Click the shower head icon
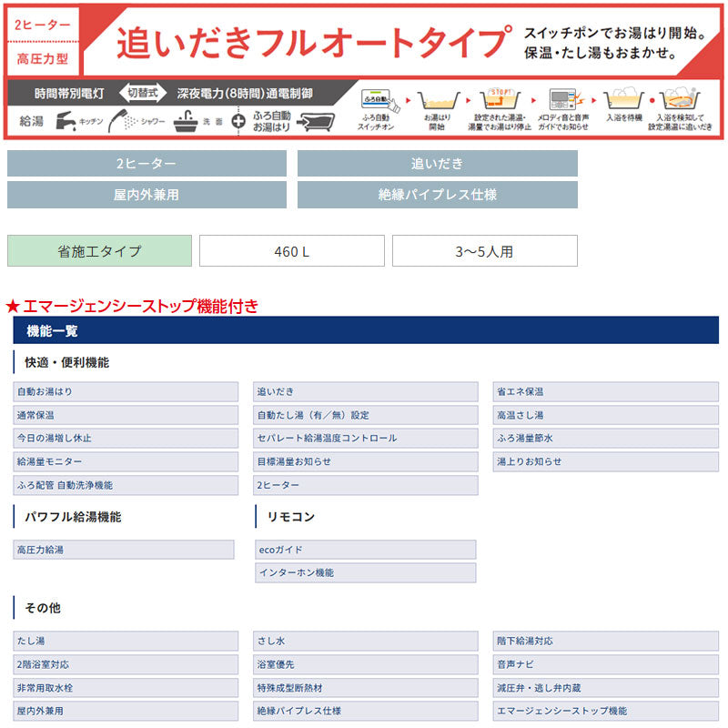 [122, 121]
